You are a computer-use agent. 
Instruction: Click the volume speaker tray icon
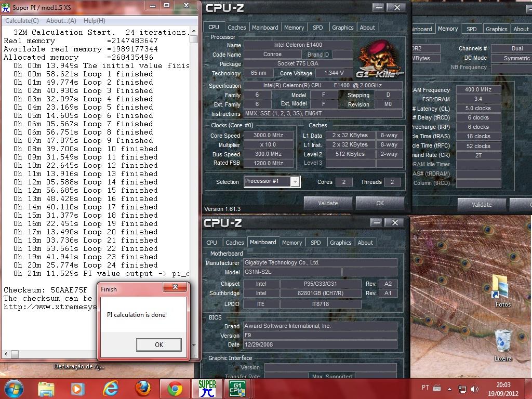pyautogui.click(x=475, y=389)
